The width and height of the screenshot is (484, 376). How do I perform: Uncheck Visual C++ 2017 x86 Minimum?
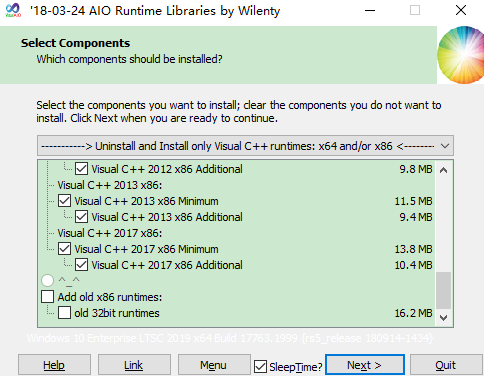[64, 249]
